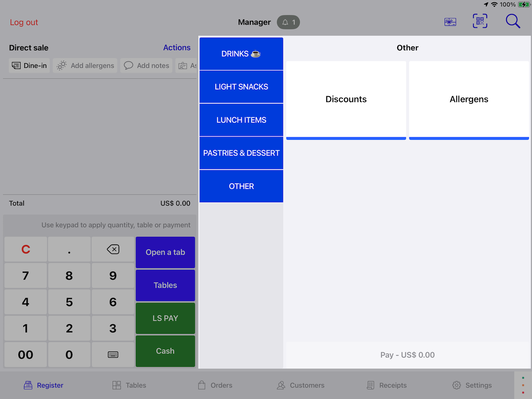The height and width of the screenshot is (399, 532).
Task: Go to the Orders tab at the bottom
Action: click(x=215, y=385)
